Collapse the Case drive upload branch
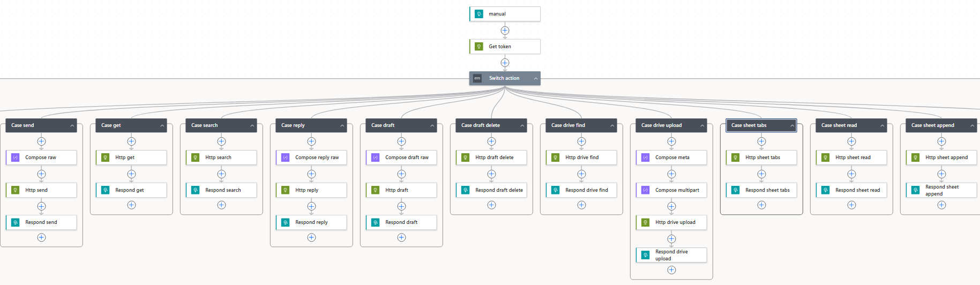Image resolution: width=980 pixels, height=285 pixels. tap(702, 126)
